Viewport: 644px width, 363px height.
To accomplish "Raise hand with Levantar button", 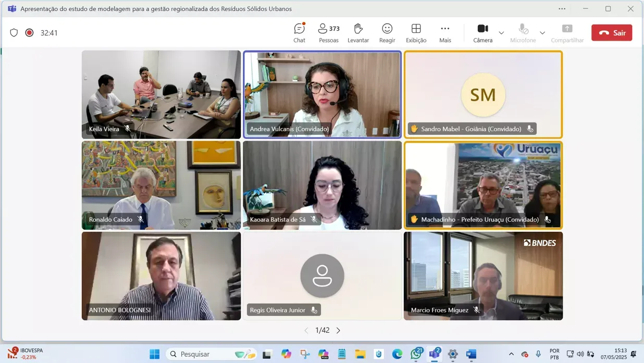I will tap(358, 33).
